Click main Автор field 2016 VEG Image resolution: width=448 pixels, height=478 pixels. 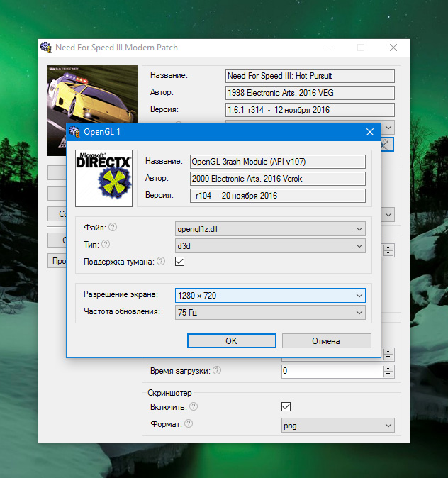pos(310,93)
